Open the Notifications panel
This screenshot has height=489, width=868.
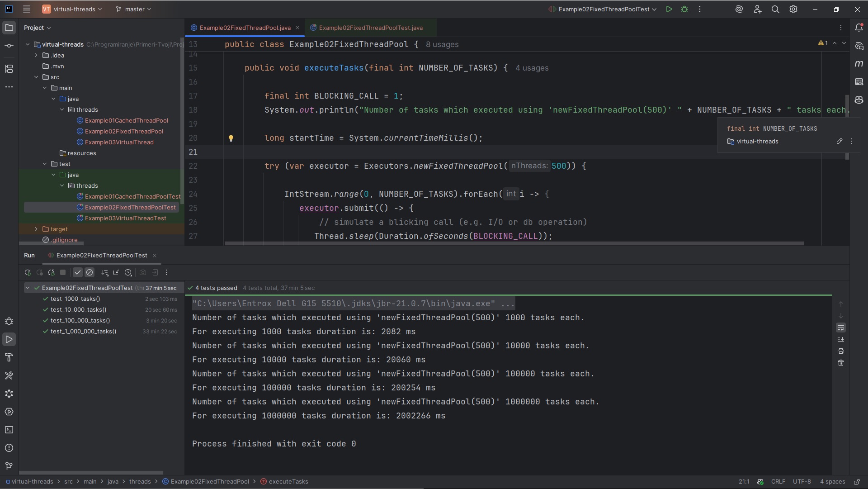coord(859,28)
